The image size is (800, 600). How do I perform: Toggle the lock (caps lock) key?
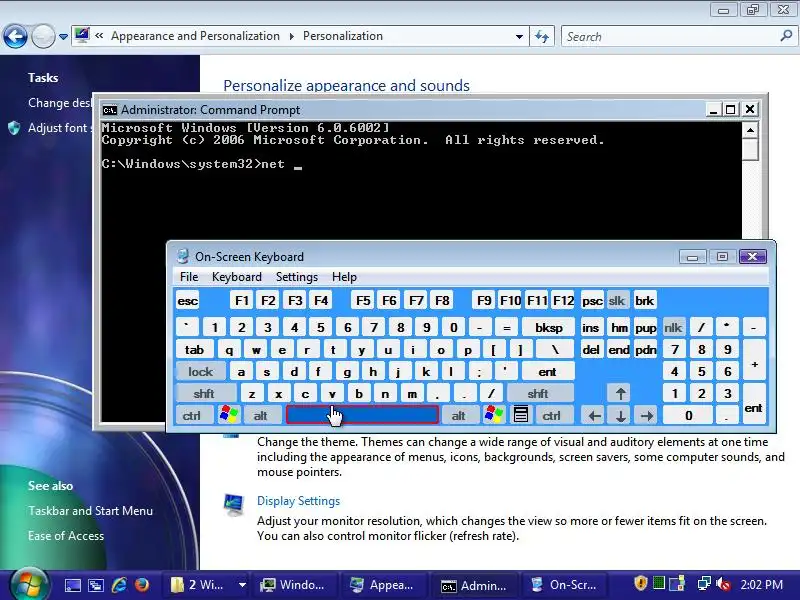pyautogui.click(x=201, y=371)
